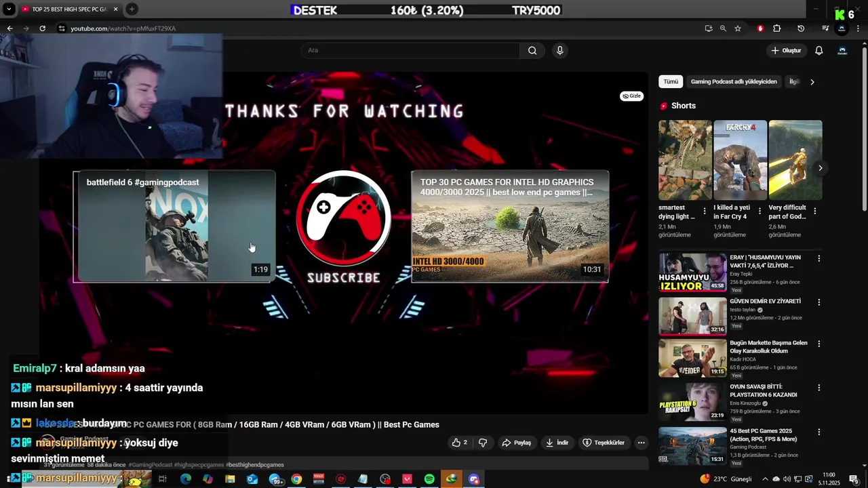This screenshot has width=868, height=488.
Task: Open TOP 30 PC GAMES end screen video
Action: [510, 226]
